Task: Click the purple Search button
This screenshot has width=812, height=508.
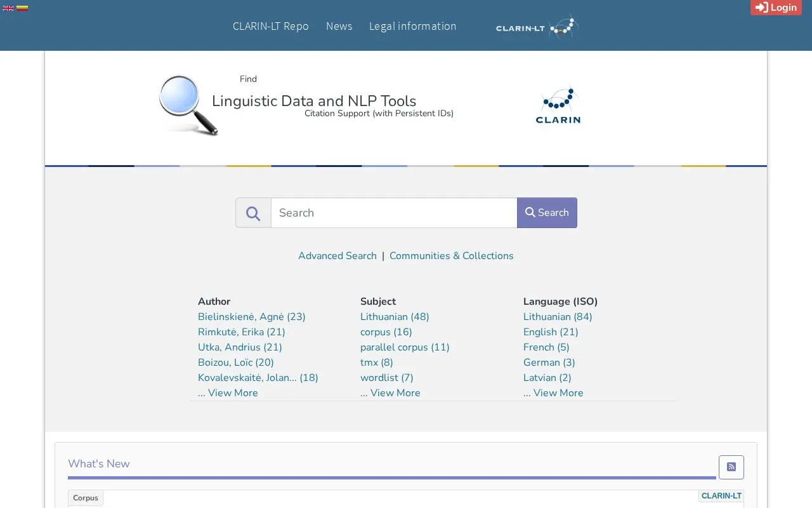Action: pos(547,213)
